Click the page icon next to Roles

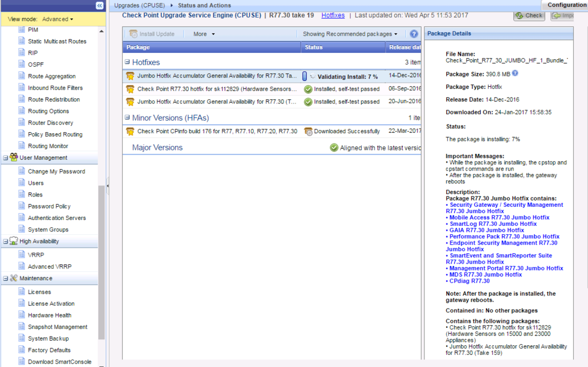[22, 194]
